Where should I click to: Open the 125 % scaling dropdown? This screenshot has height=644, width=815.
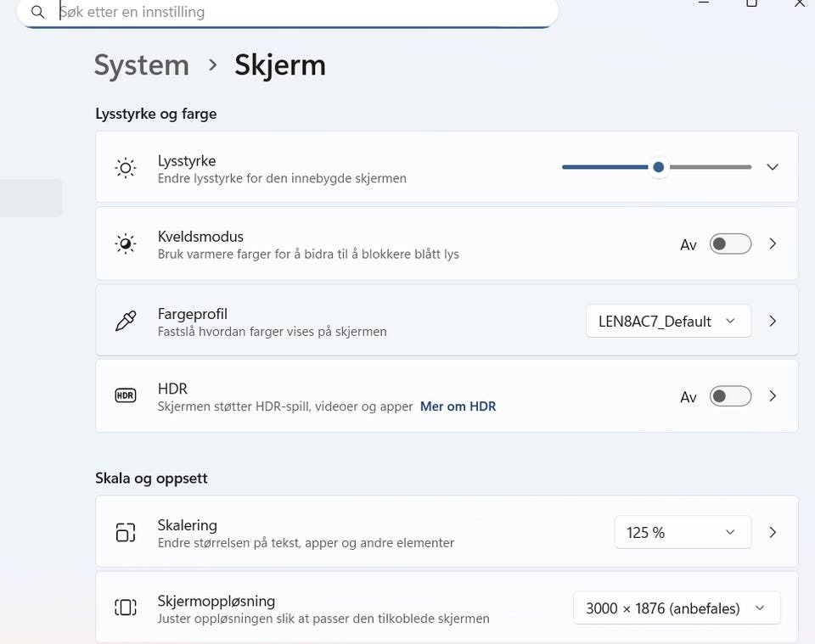pos(683,532)
